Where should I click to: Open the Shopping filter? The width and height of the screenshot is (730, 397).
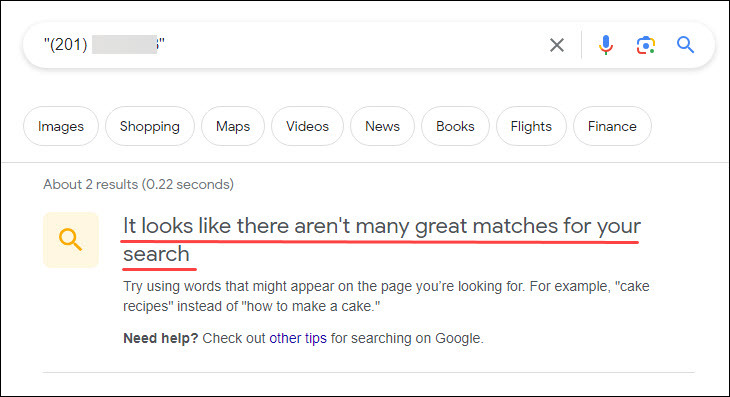click(x=150, y=126)
